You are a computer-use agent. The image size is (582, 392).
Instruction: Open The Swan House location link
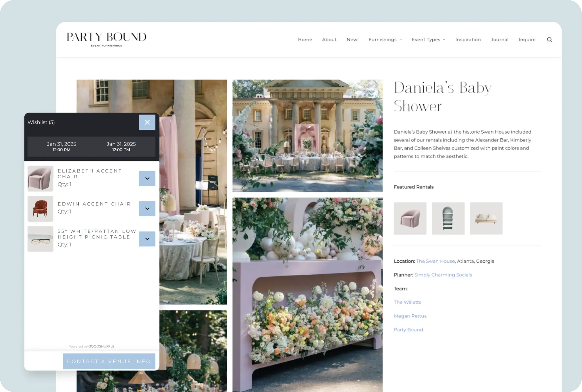coord(435,261)
